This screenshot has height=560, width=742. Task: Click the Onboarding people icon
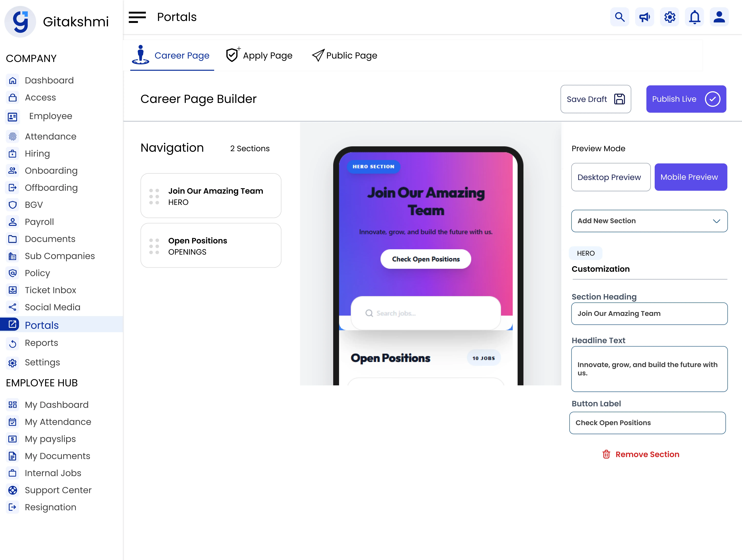click(12, 171)
